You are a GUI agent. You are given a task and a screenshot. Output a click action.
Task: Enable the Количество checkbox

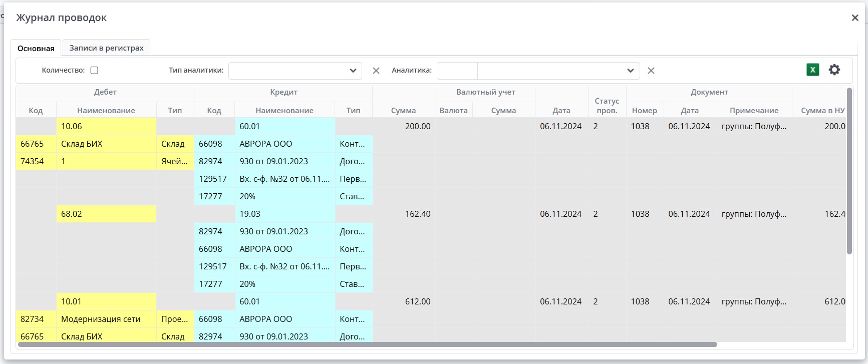click(x=94, y=71)
